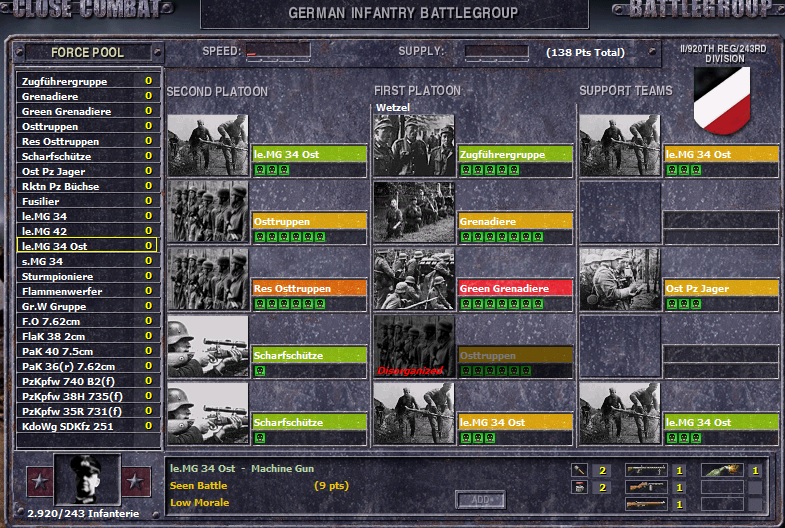
Task: Click the Force Pool panel header
Action: 88,52
